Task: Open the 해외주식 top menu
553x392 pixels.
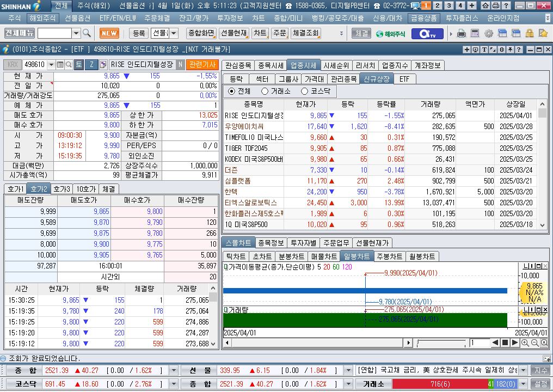Action: [x=42, y=17]
